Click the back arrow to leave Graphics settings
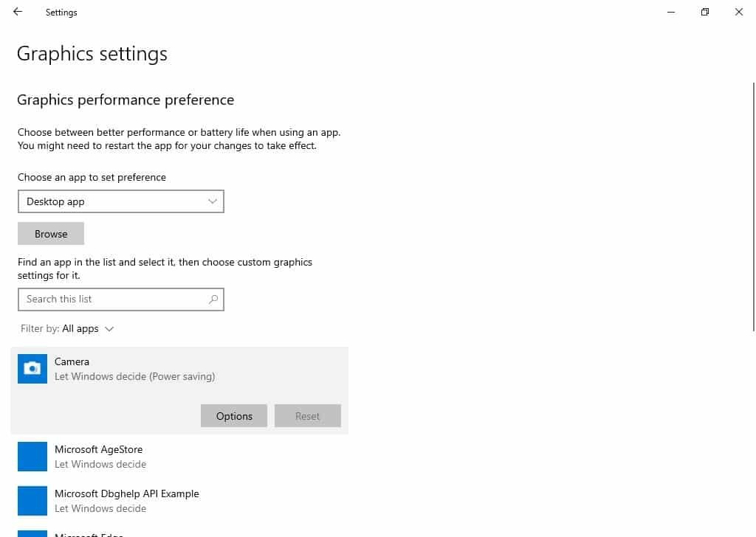 click(x=16, y=12)
